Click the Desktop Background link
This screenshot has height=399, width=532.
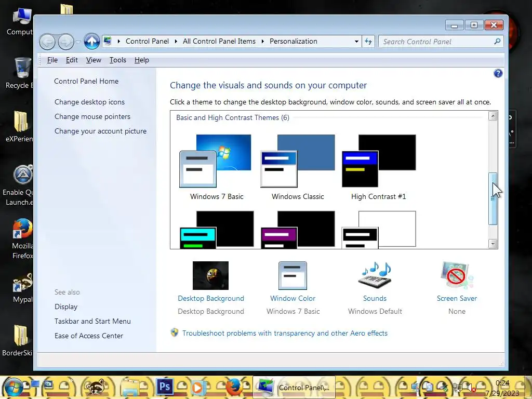pyautogui.click(x=211, y=298)
